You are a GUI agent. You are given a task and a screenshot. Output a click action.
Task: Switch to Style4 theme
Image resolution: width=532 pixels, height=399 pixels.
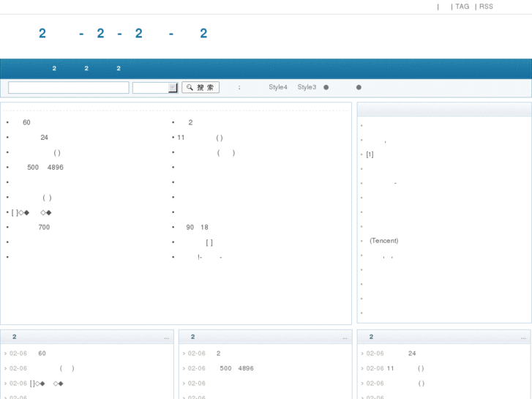278,87
